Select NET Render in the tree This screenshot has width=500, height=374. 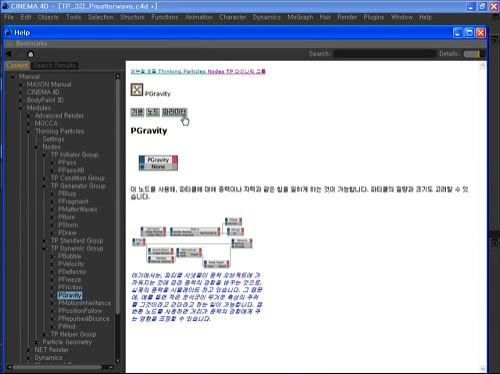52,350
